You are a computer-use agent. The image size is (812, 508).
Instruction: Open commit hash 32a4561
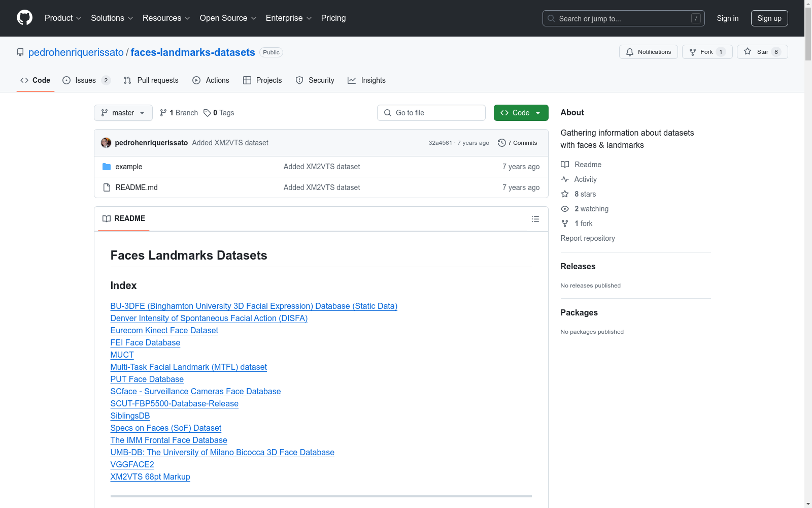pos(440,143)
